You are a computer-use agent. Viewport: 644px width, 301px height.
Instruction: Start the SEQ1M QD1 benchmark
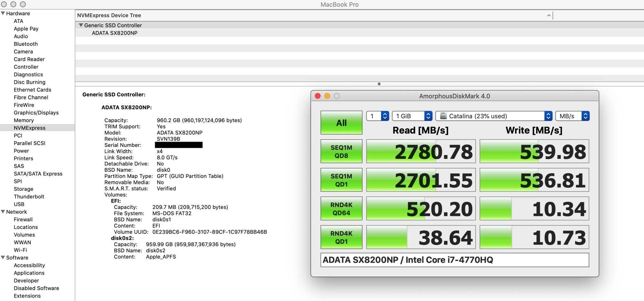(x=341, y=180)
